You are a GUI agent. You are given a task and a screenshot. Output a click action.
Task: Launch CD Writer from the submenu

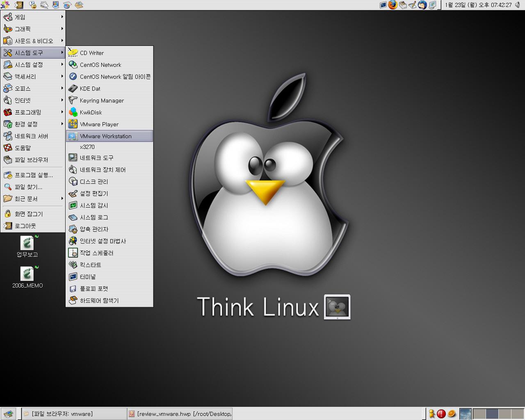(110, 52)
